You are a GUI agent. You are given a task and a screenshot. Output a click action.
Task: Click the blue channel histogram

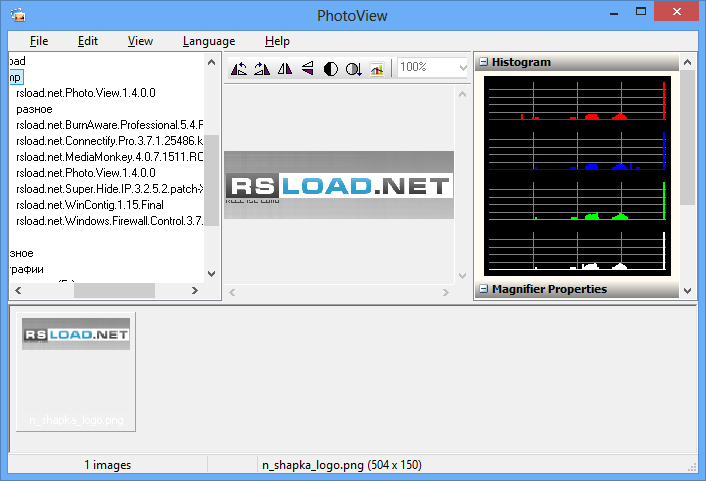point(577,151)
